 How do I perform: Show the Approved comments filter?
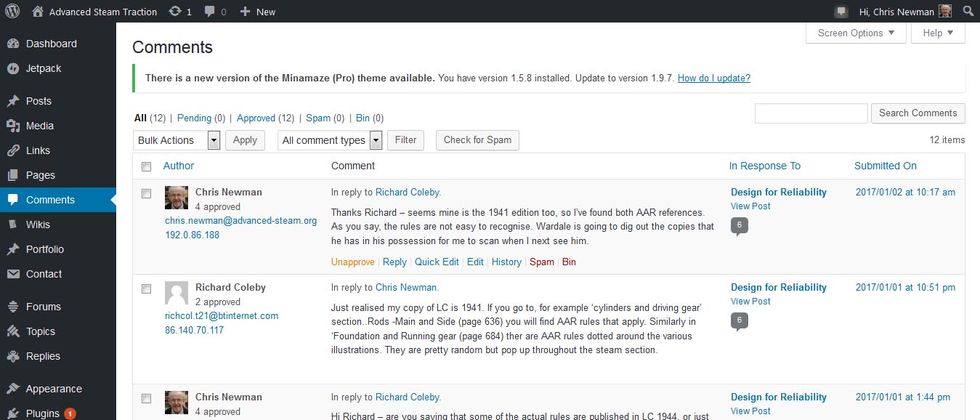256,118
